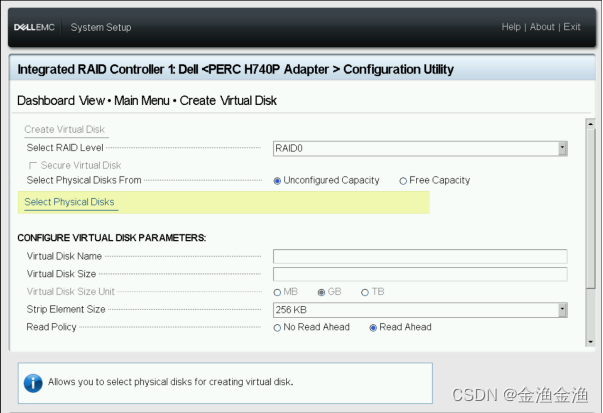Choose GB as disk size unit
The height and width of the screenshot is (413, 603).
point(321,292)
